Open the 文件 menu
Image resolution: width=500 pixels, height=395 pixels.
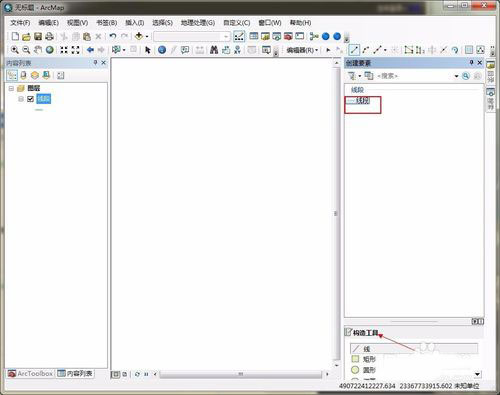[x=20, y=23]
